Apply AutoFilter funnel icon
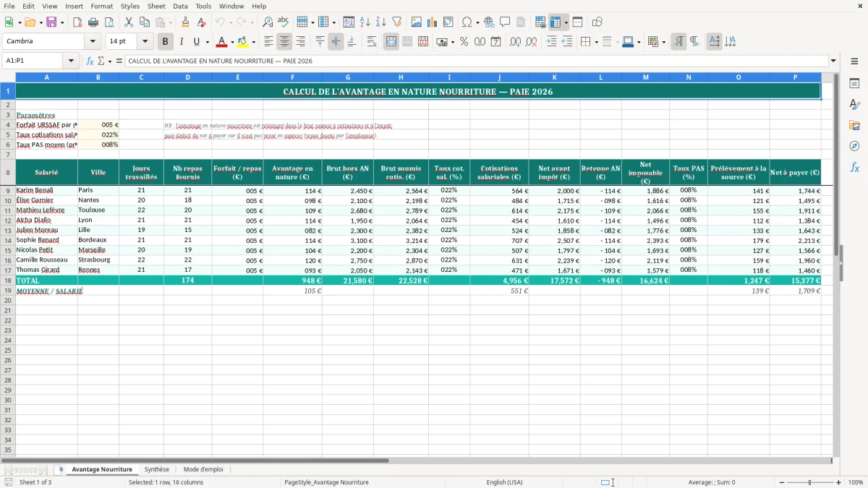 397,22
